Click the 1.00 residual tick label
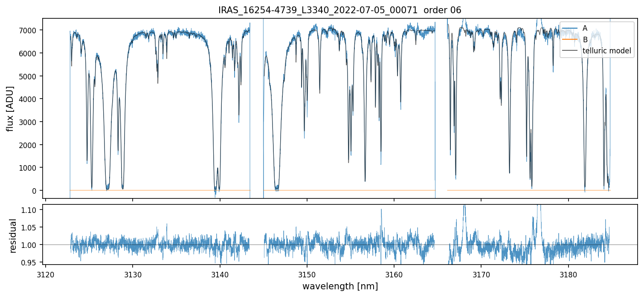Screen dimensions: 644x297 click(32, 245)
